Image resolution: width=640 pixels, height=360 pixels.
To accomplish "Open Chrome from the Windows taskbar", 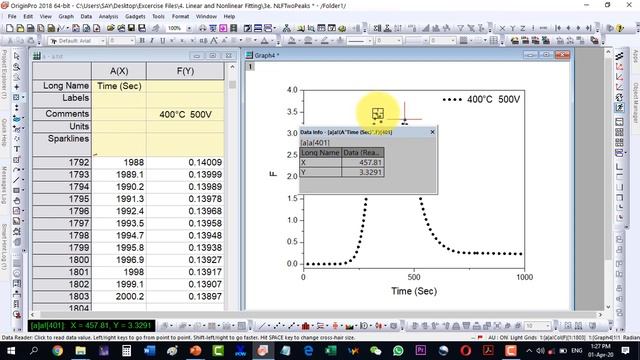I will 58,351.
